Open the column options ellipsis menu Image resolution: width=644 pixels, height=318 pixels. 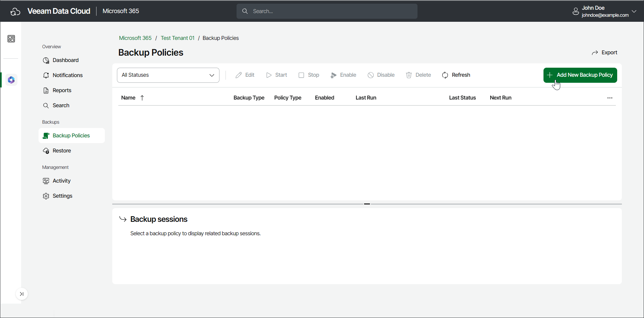610,98
